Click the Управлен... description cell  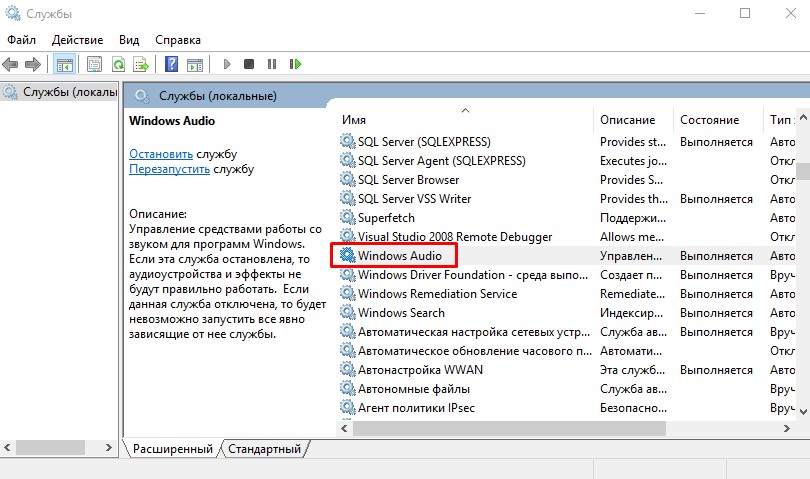(x=630, y=256)
